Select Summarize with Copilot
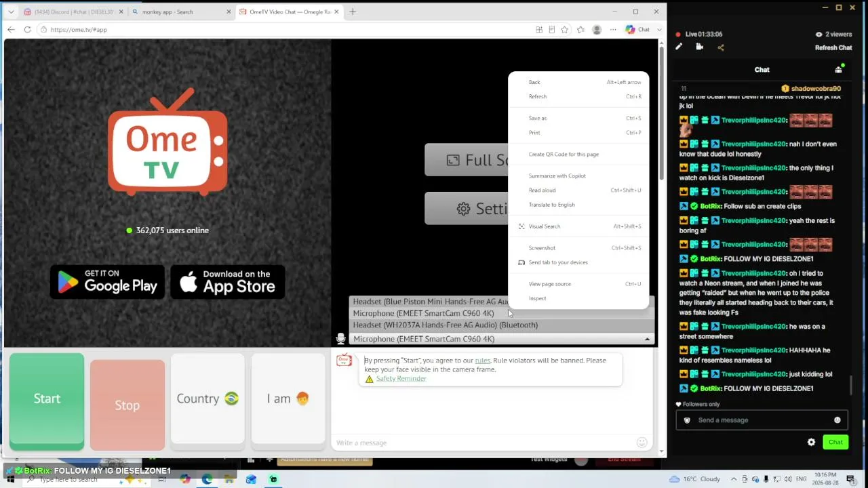868x488 pixels. (578, 176)
